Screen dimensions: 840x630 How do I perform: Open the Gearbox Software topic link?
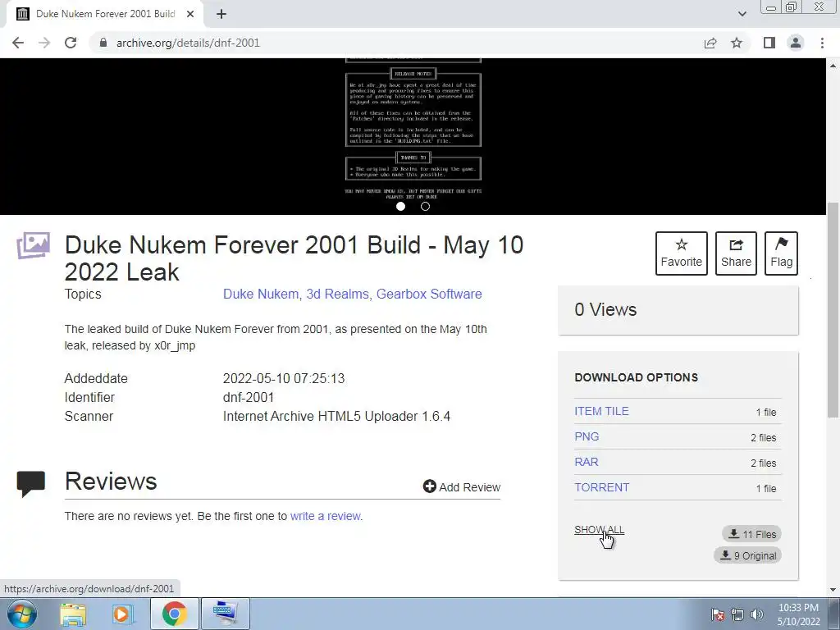[x=429, y=294]
